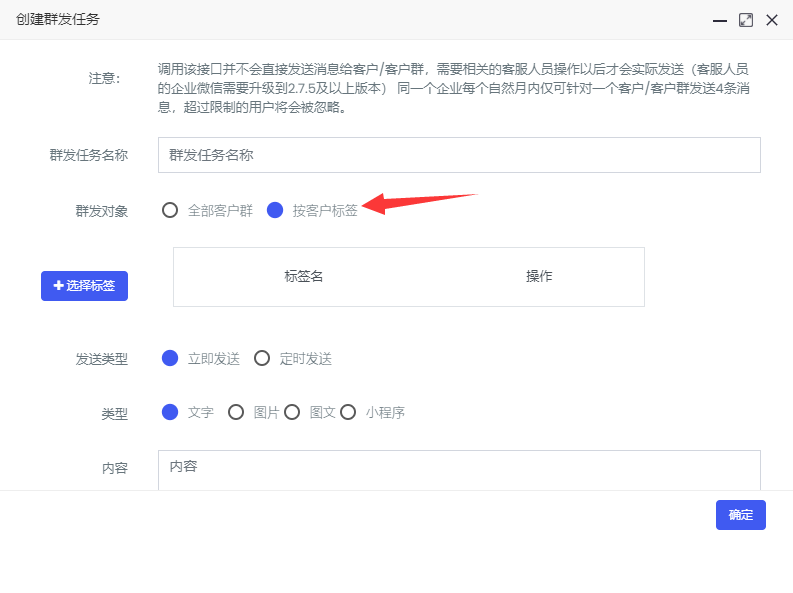Click the 群发对象 field label

pyautogui.click(x=102, y=211)
